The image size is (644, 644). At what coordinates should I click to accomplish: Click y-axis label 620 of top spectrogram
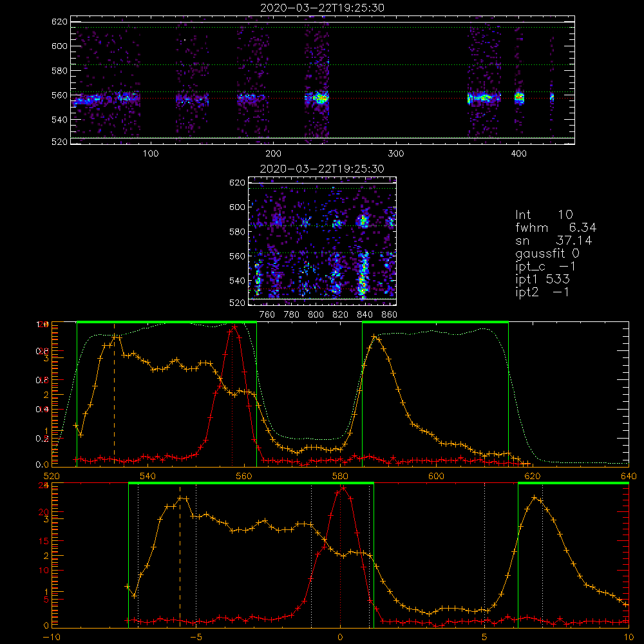[x=59, y=22]
